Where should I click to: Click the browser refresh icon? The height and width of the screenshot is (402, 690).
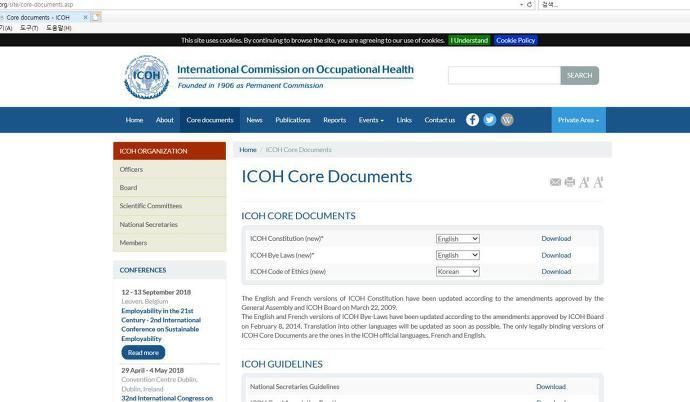pyautogui.click(x=529, y=4)
